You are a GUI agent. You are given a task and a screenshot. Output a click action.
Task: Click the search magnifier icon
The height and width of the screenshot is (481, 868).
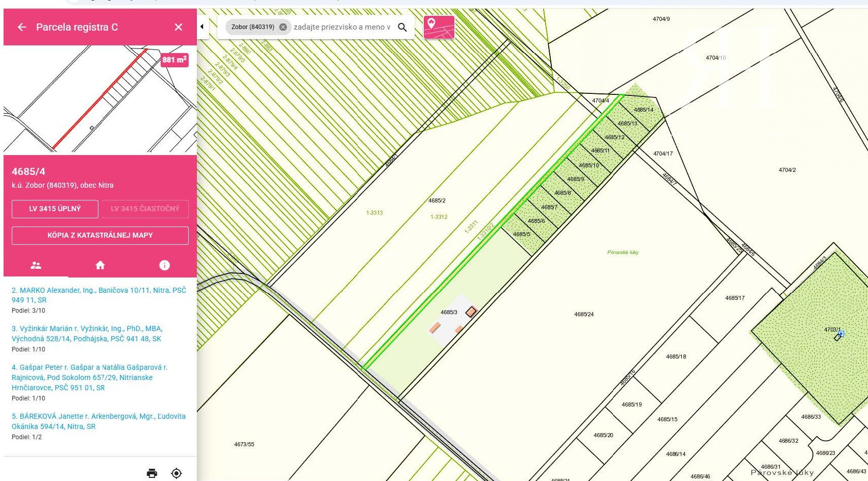[x=402, y=27]
